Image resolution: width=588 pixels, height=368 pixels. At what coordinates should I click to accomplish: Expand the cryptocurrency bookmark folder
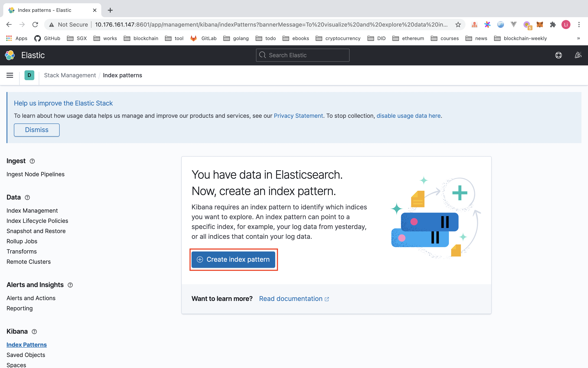pyautogui.click(x=338, y=38)
